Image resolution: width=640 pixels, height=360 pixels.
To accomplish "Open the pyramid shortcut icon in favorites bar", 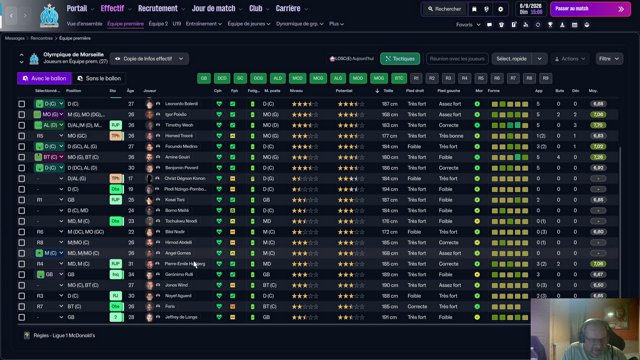I will 526,25.
